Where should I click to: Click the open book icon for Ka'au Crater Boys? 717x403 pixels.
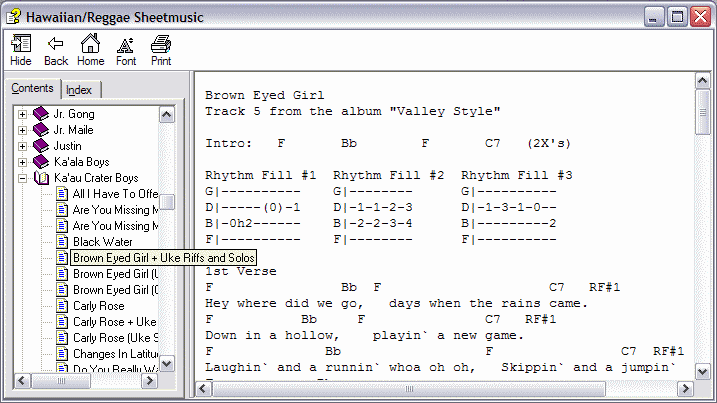41,177
